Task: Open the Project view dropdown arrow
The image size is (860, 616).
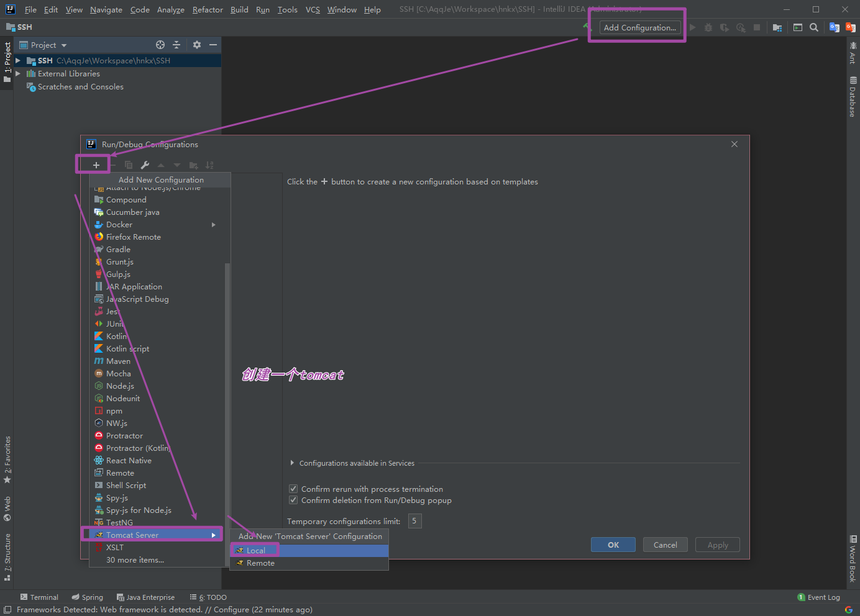Action: tap(64, 45)
